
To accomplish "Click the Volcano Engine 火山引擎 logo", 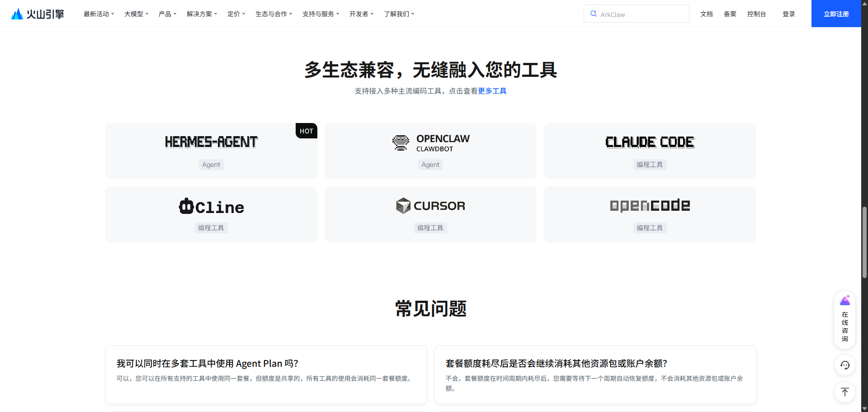I will [x=38, y=14].
